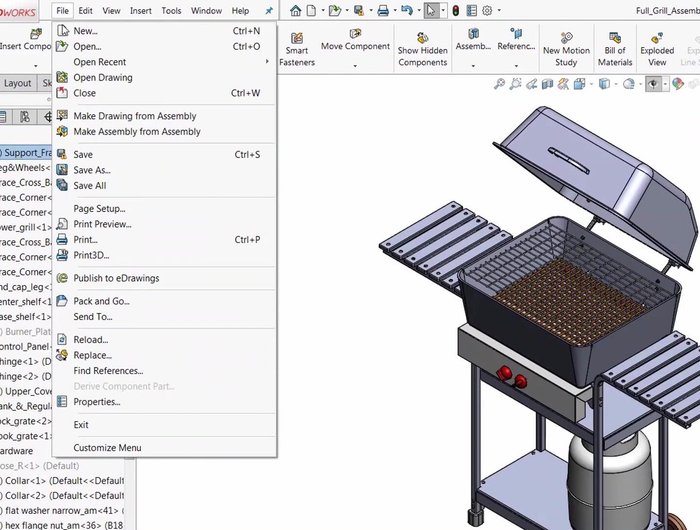Choose Pack and Go from File menu
Viewport: 700px width, 530px height.
101,301
